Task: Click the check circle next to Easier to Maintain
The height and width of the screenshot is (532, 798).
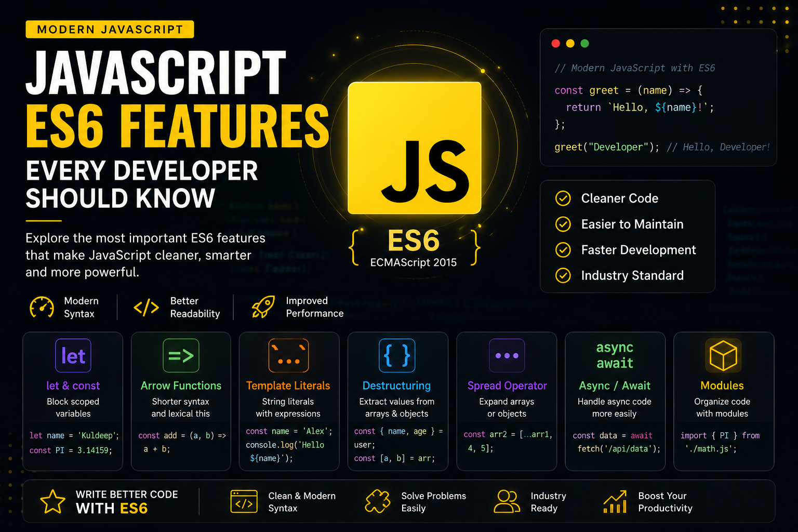Action: click(x=563, y=224)
